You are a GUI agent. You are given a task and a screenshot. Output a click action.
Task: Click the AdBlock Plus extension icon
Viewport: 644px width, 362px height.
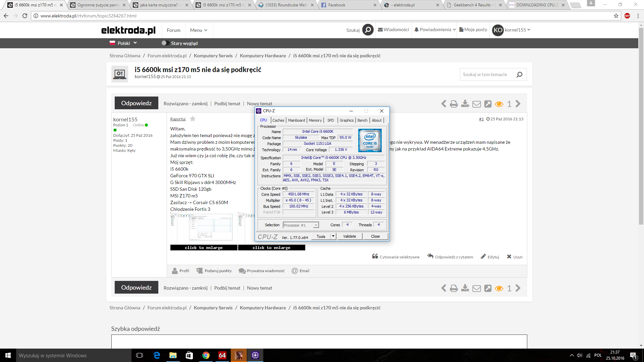point(627,16)
